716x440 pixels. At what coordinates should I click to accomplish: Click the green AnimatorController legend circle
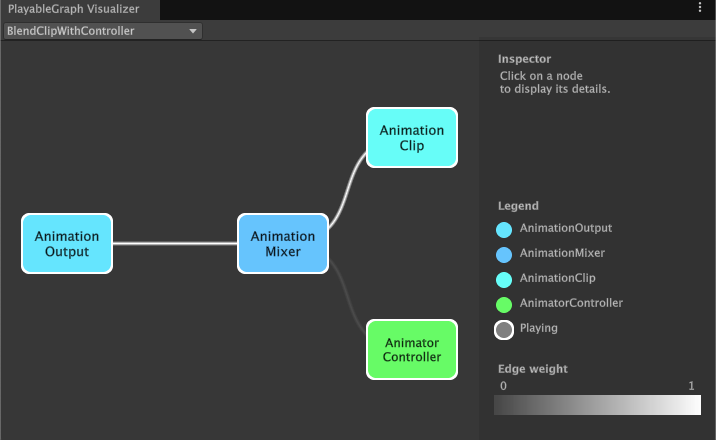(x=504, y=304)
